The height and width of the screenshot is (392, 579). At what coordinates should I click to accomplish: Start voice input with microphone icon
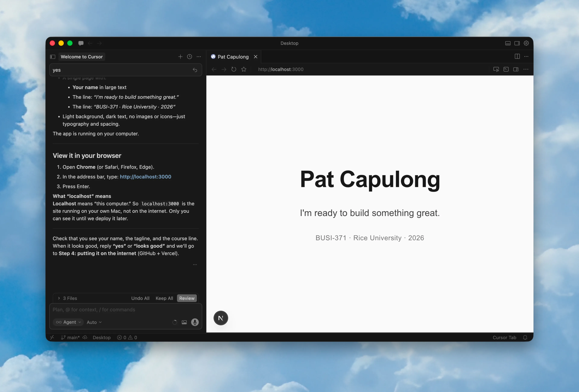[195, 322]
